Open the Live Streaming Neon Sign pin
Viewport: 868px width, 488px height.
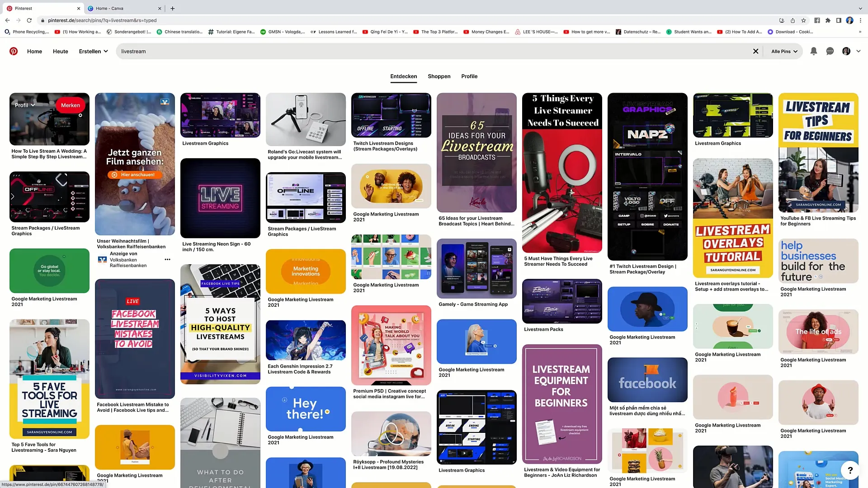click(x=220, y=198)
